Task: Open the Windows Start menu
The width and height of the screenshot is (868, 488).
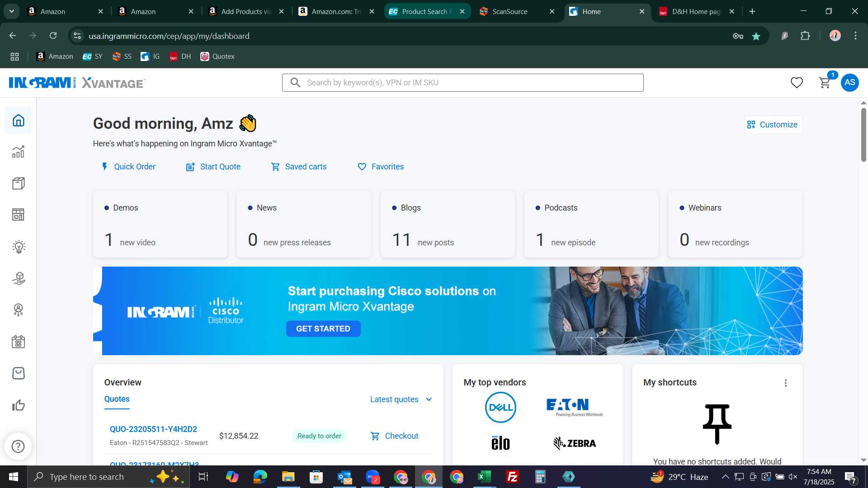Action: 13,477
